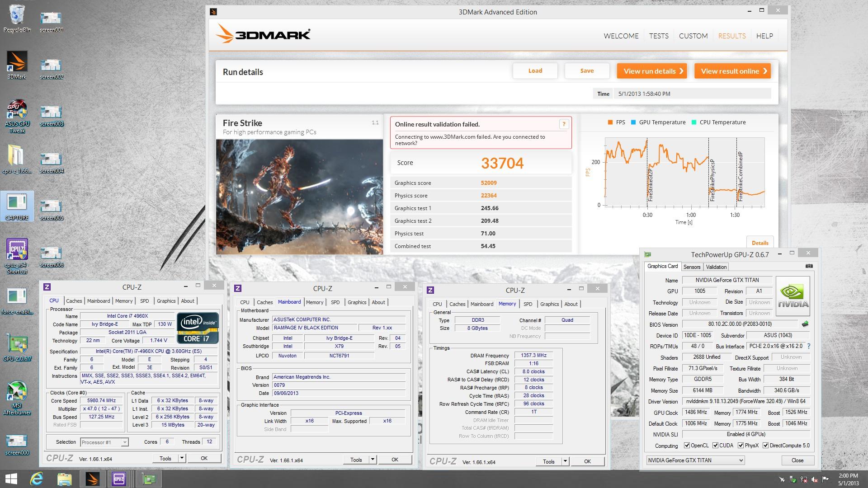868x488 pixels.
Task: Switch to Sensors tab in GPU-Z
Action: [x=692, y=267]
